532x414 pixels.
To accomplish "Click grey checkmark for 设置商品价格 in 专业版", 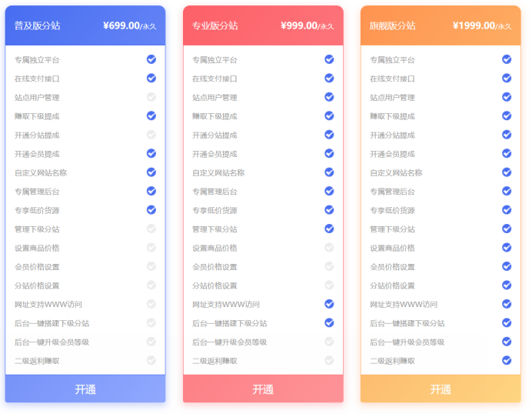I will [x=329, y=247].
